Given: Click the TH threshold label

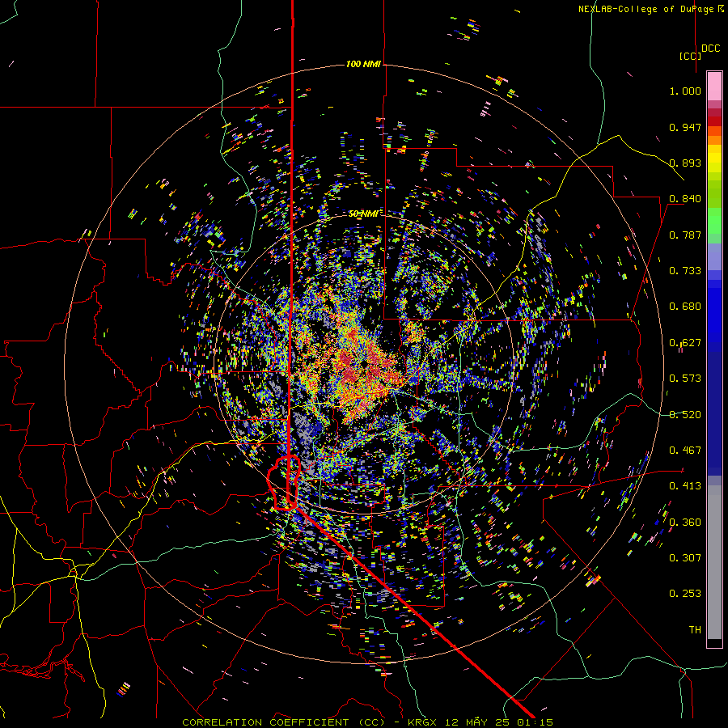Looking at the screenshot, I should pyautogui.click(x=695, y=630).
